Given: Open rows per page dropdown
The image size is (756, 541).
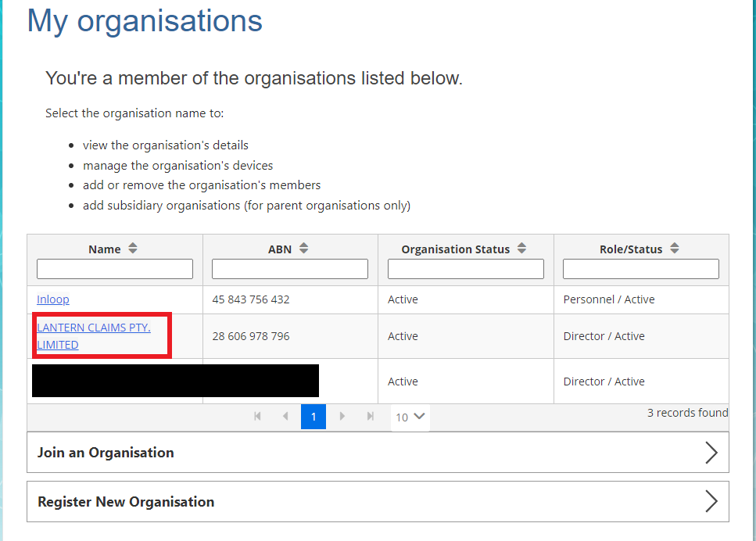Looking at the screenshot, I should [410, 417].
